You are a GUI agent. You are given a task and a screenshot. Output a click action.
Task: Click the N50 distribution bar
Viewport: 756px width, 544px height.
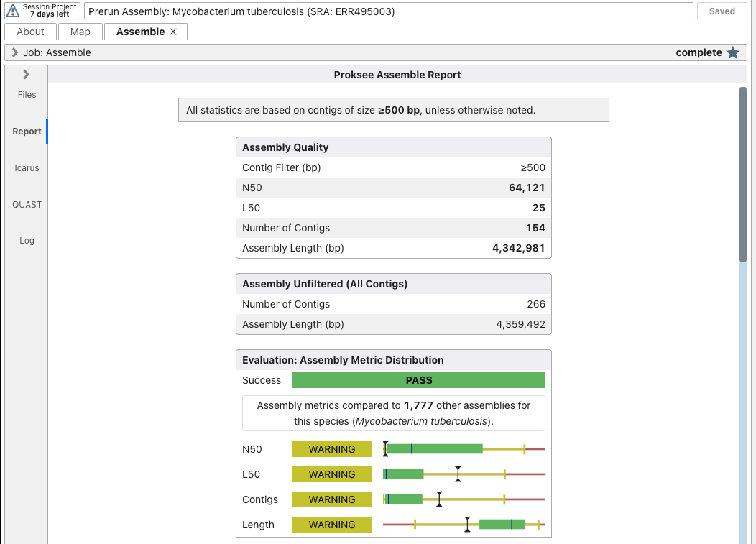click(464, 449)
